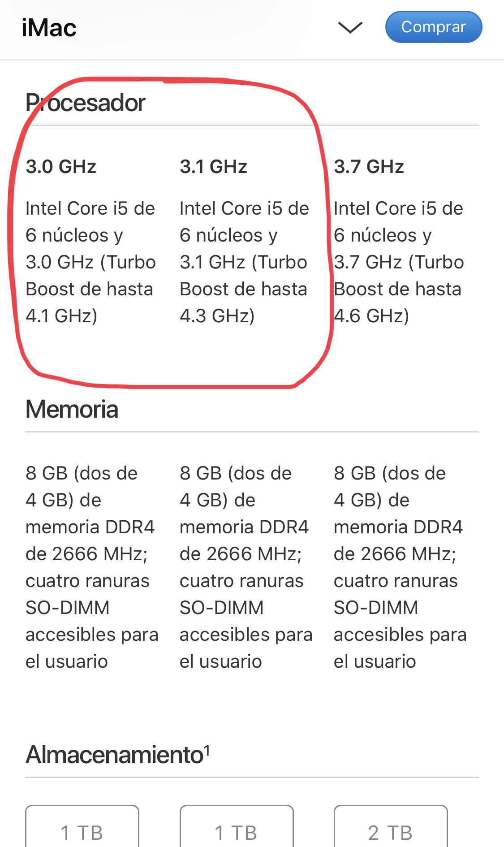The width and height of the screenshot is (504, 847).
Task: Select the 3.0 GHz processor heading
Action: click(x=61, y=167)
